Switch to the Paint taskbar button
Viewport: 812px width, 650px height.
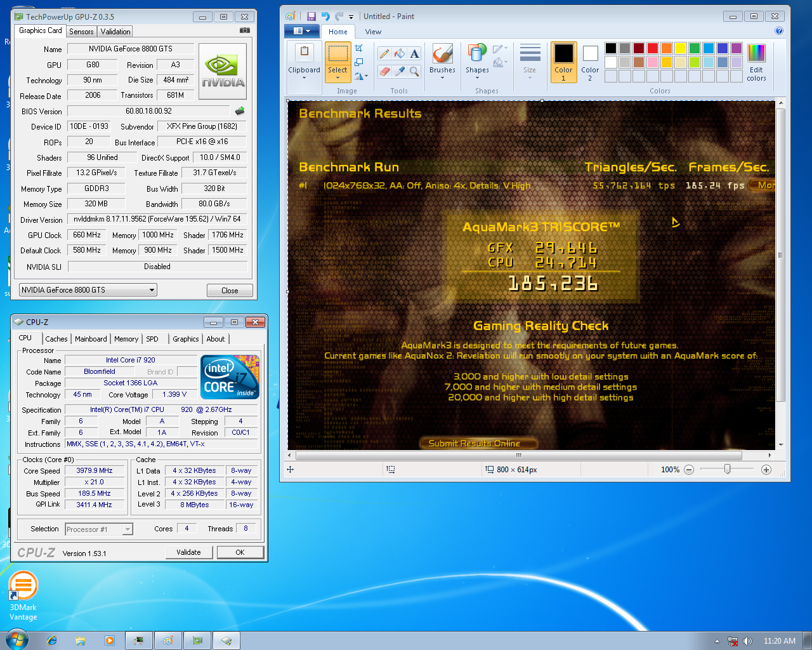[x=168, y=640]
